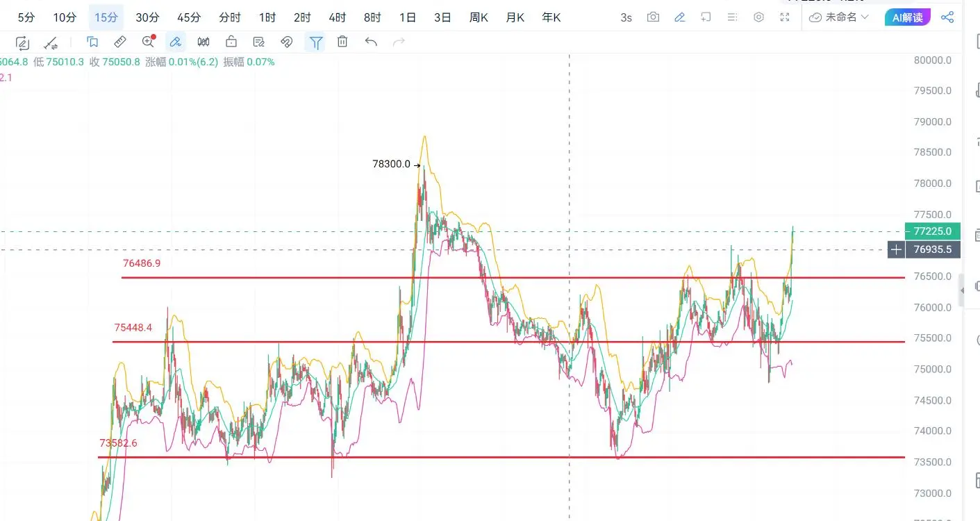
Task: Click the 79000.0 price axis label
Action: pos(933,122)
